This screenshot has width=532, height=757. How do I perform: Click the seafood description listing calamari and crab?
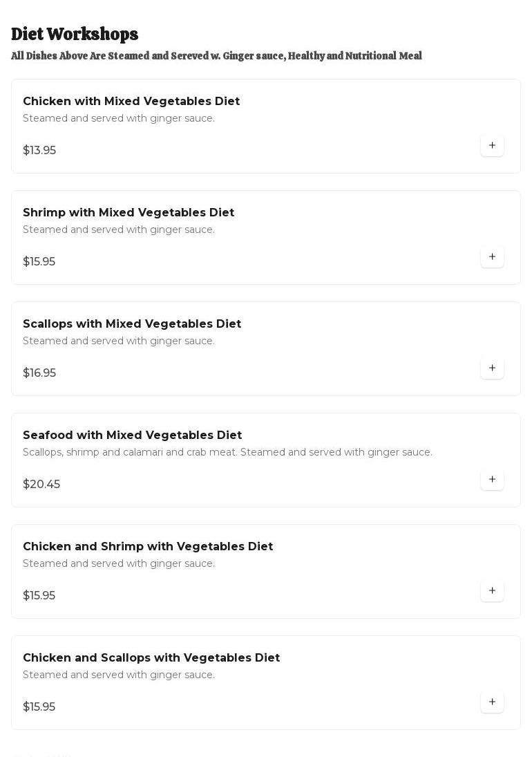227,452
